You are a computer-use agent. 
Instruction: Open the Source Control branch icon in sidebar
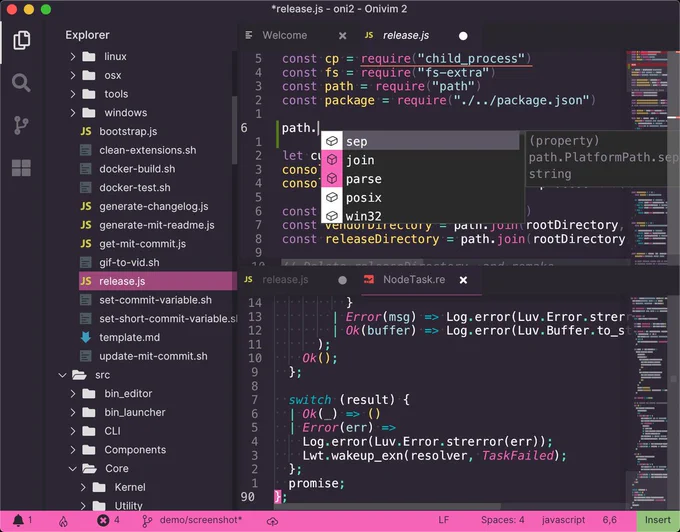coord(21,125)
